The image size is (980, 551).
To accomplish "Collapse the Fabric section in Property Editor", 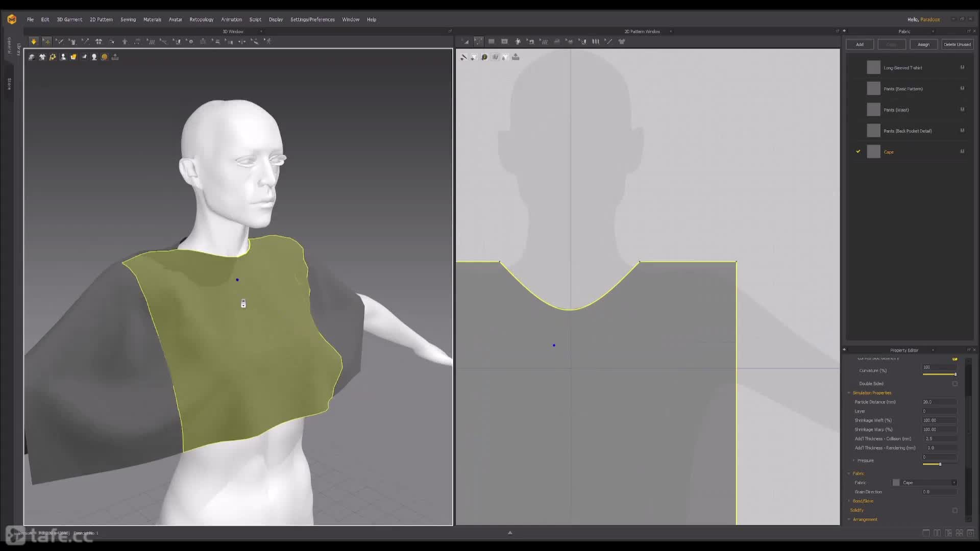I will 849,473.
